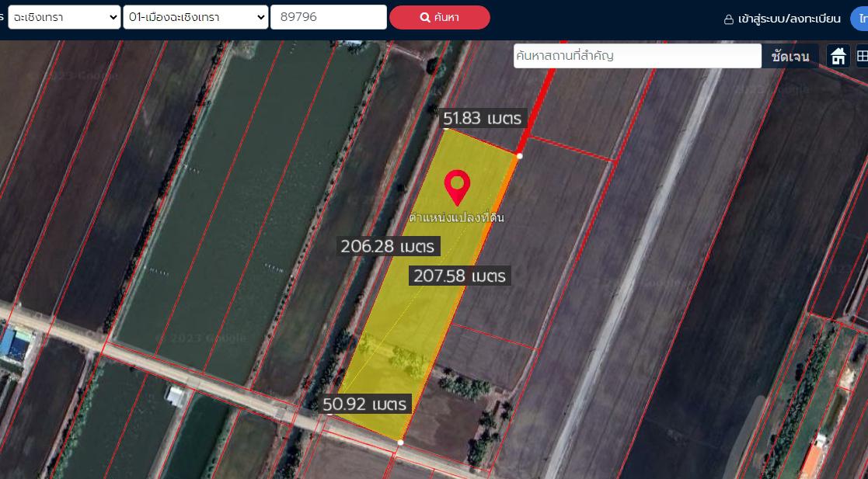
Task: Click the white vertex at parcel's bottom corner
Action: [x=400, y=442]
